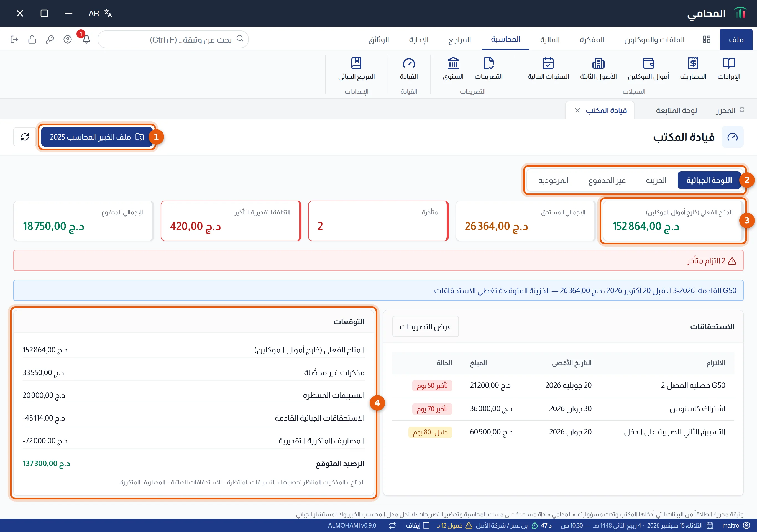Image resolution: width=757 pixels, height=532 pixels.
Task: Close the قيادة المكتب tab
Action: click(x=577, y=111)
